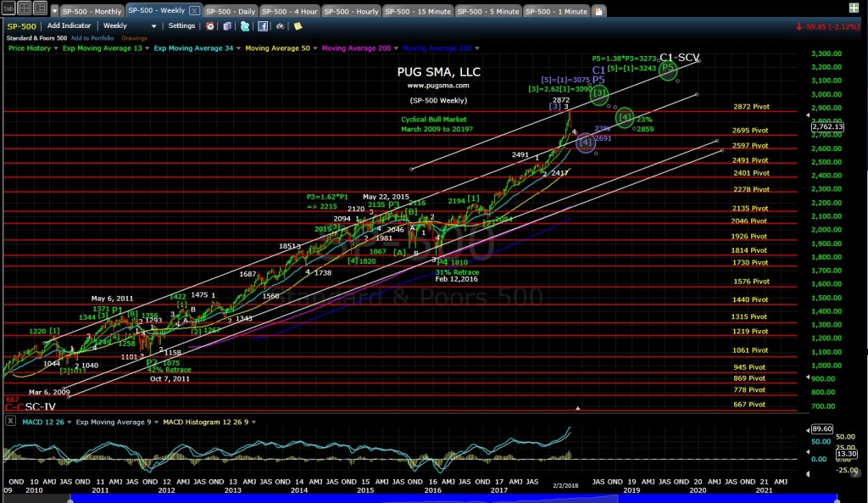
Task: Share chart via Facebook icon
Action: click(263, 26)
